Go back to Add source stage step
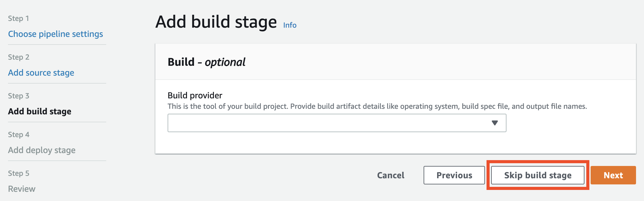 coord(41,73)
